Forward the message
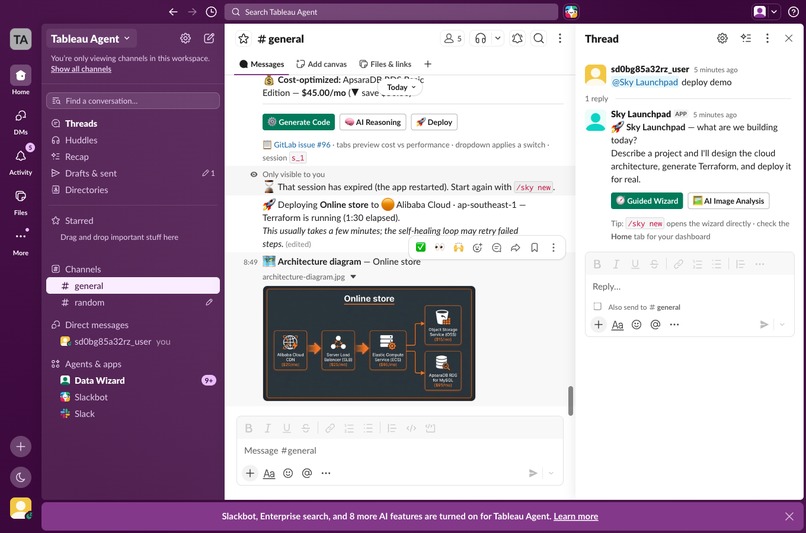 click(516, 248)
